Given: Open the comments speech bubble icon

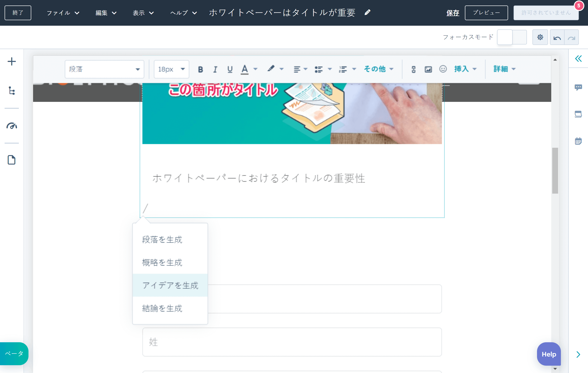Looking at the screenshot, I should click(578, 87).
